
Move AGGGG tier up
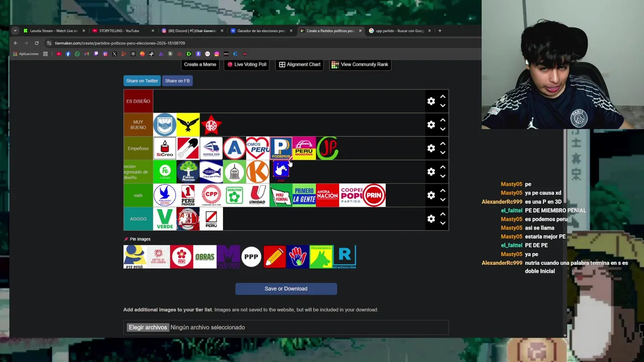click(x=443, y=214)
